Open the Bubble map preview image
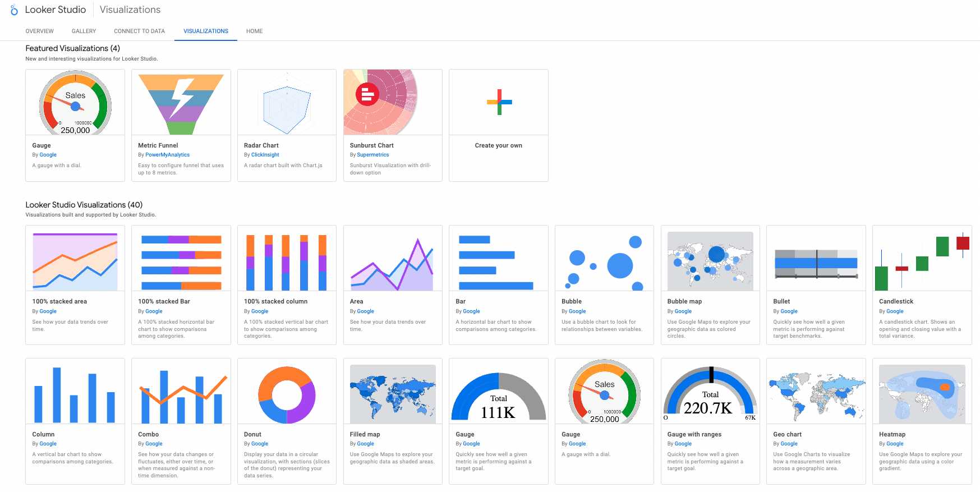This screenshot has height=492, width=980. tap(710, 261)
